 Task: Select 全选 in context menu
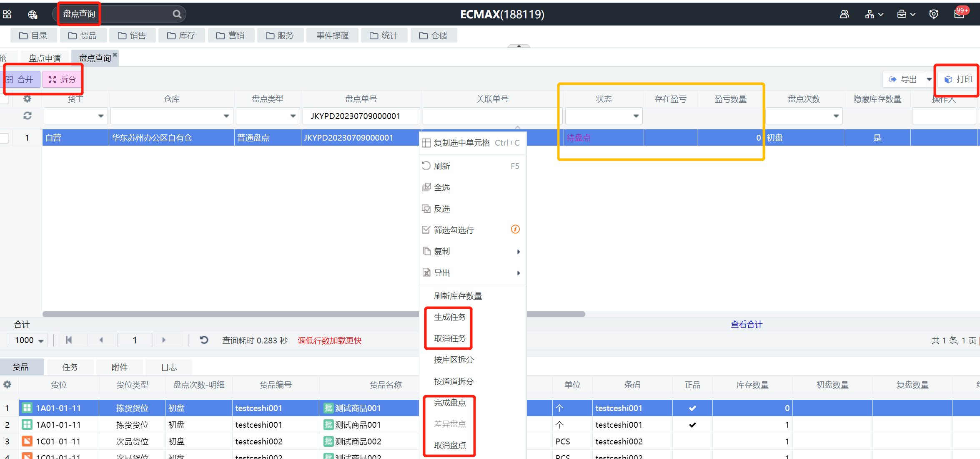point(473,187)
